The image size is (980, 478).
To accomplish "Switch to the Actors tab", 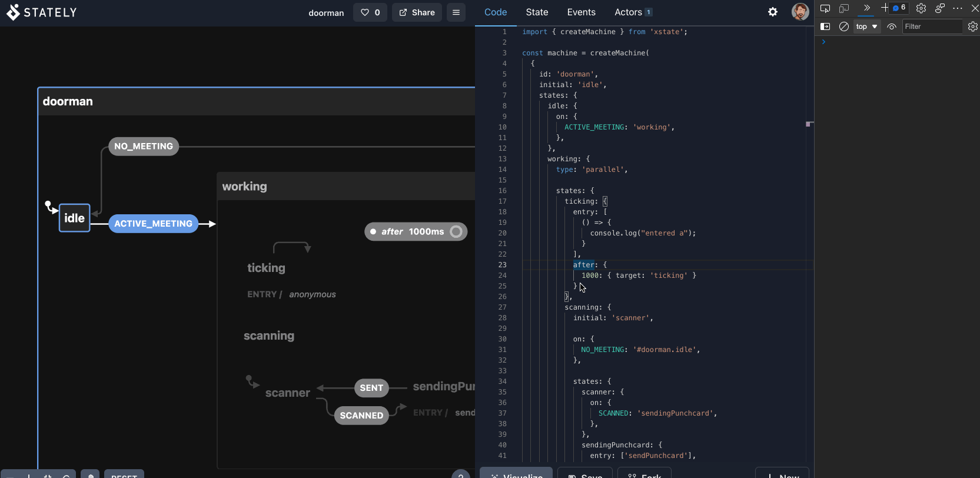I will (x=633, y=12).
